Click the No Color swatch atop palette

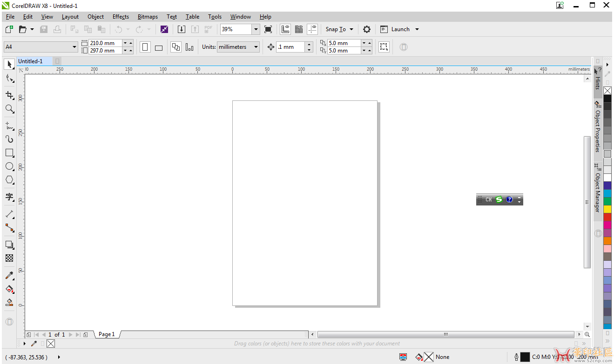607,91
